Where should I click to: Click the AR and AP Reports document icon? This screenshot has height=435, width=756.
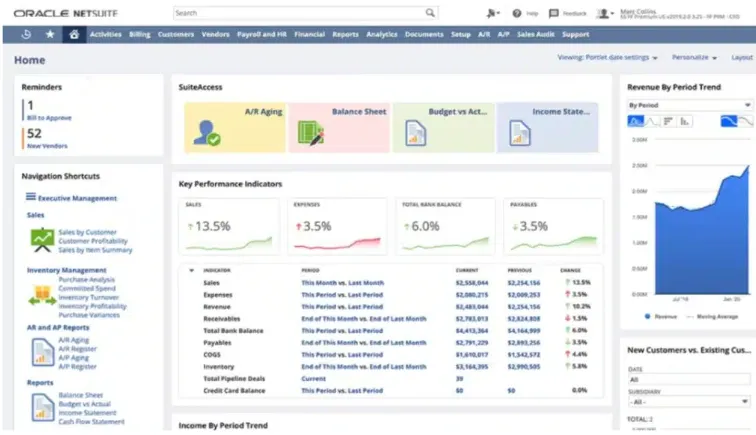[42, 352]
